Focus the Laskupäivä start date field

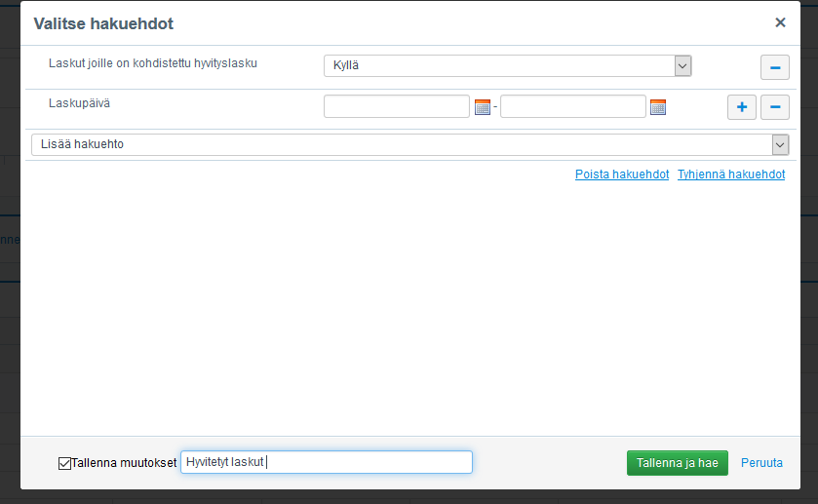tap(397, 106)
